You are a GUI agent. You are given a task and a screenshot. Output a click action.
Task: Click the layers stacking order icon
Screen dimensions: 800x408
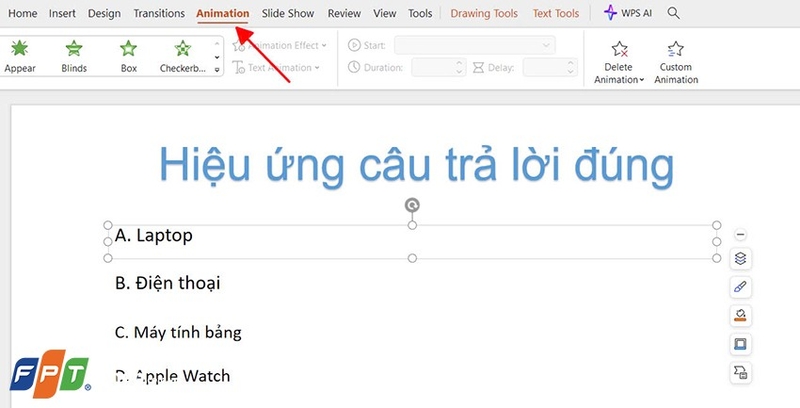click(x=740, y=259)
